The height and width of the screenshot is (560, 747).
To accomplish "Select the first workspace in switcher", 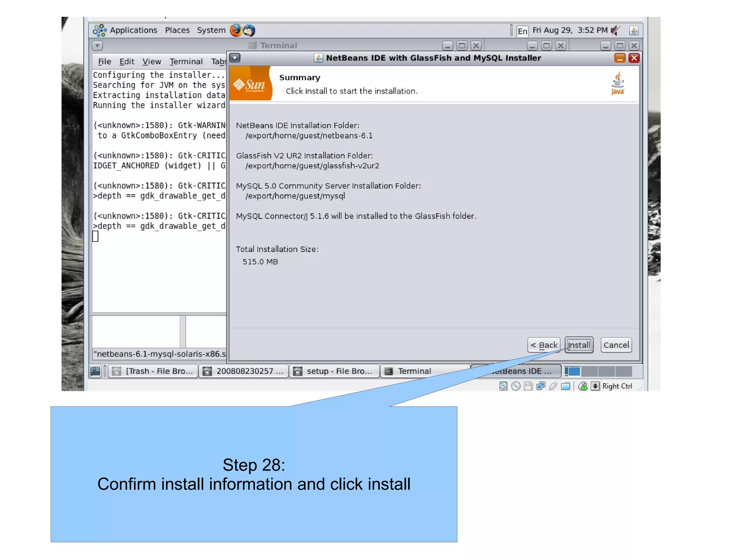I will (x=572, y=371).
